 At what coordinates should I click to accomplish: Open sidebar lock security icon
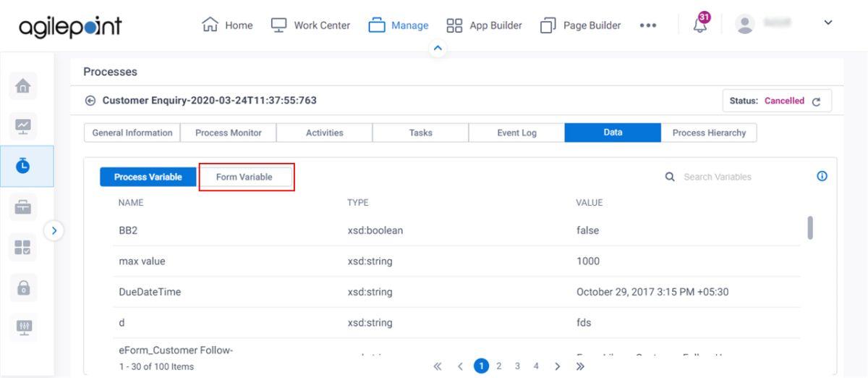point(23,287)
